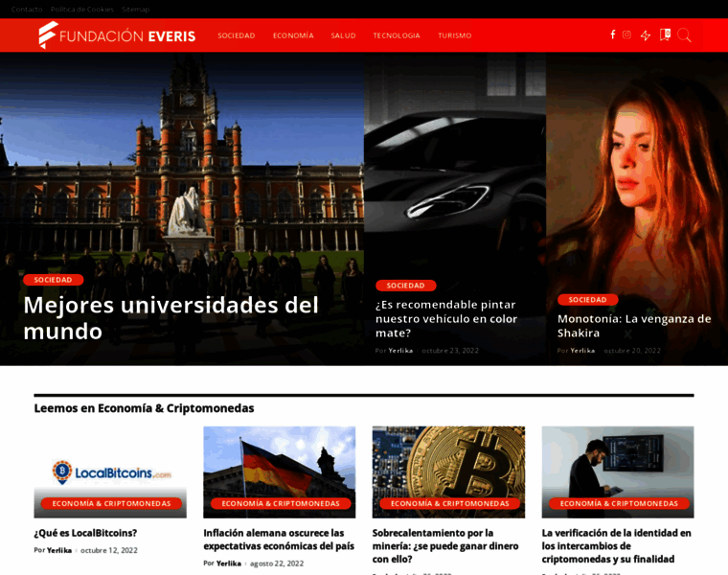Follow the Sitemap link in top bar
The image size is (728, 575).
coord(136,10)
